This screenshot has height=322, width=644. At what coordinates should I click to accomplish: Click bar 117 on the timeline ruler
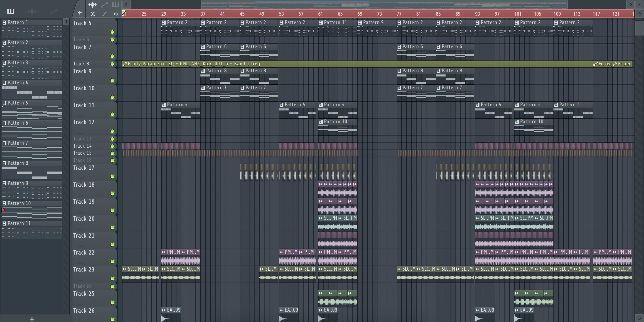coord(597,14)
